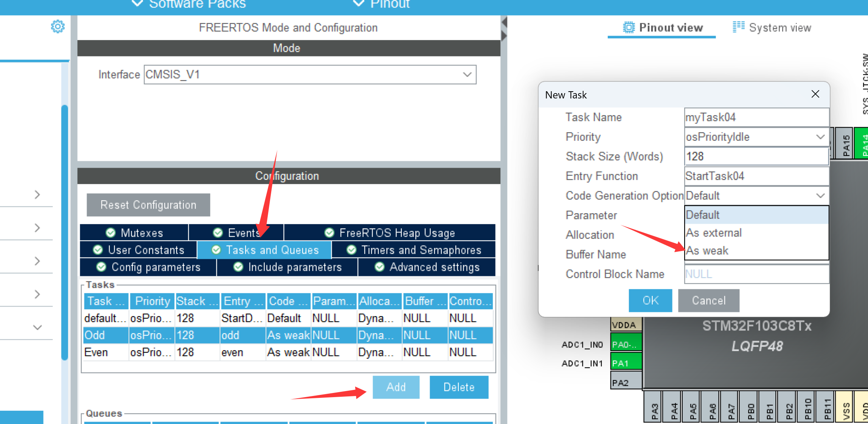The width and height of the screenshot is (868, 424).
Task: Switch to Timers and Semaphores tab
Action: click(414, 250)
